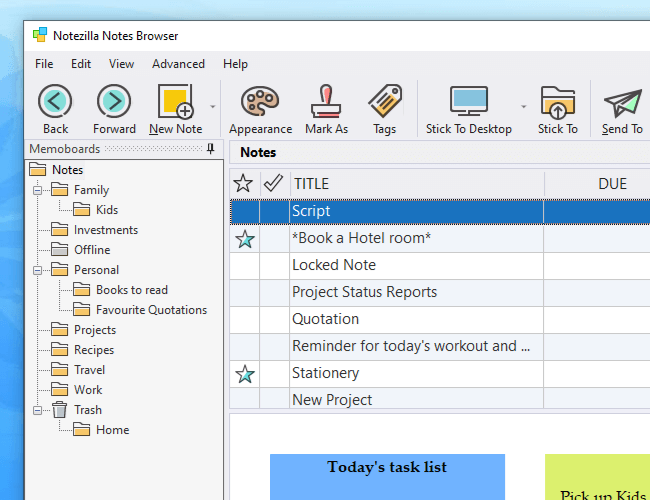Click the Send To paper plane icon
This screenshot has width=650, height=500.
(x=622, y=102)
